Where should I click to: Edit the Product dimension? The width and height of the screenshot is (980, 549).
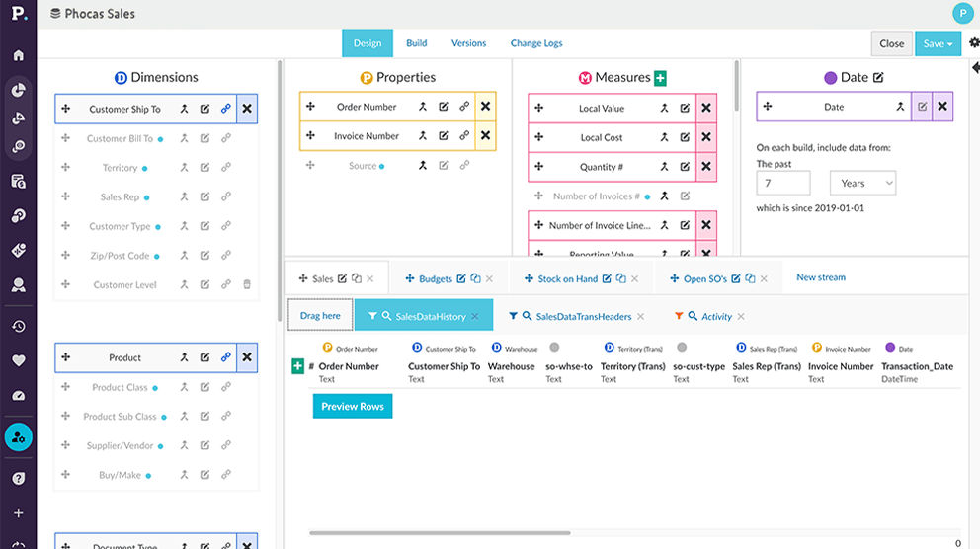[205, 357]
